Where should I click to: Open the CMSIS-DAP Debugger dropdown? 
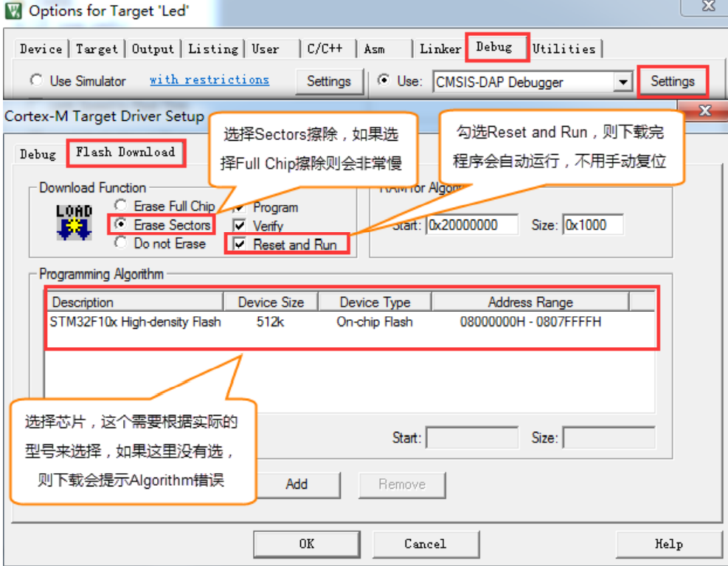pyautogui.click(x=623, y=83)
